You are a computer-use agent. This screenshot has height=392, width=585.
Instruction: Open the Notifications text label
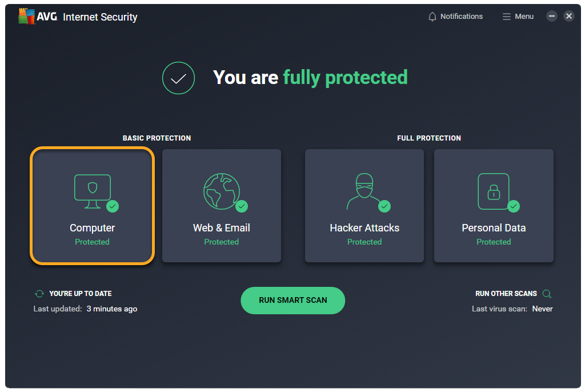pyautogui.click(x=461, y=17)
